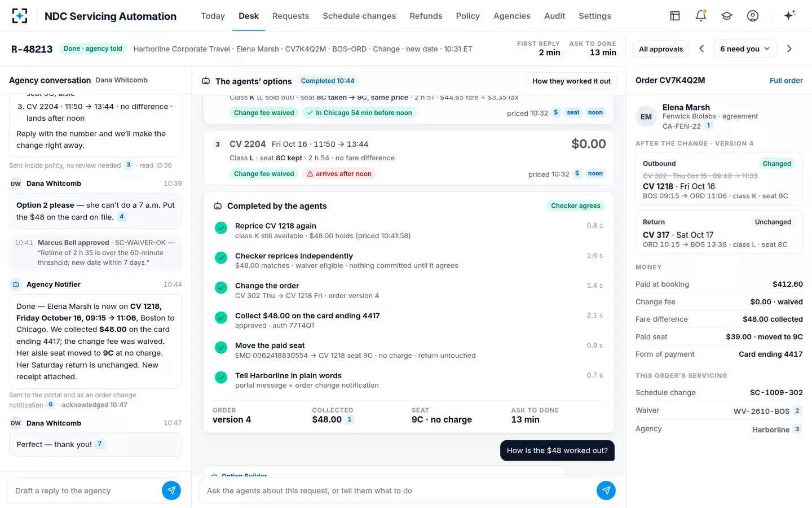Screen dimensions: 812x508
Task: Click the dollar tag on the CV 2204 option
Action: coord(577,173)
